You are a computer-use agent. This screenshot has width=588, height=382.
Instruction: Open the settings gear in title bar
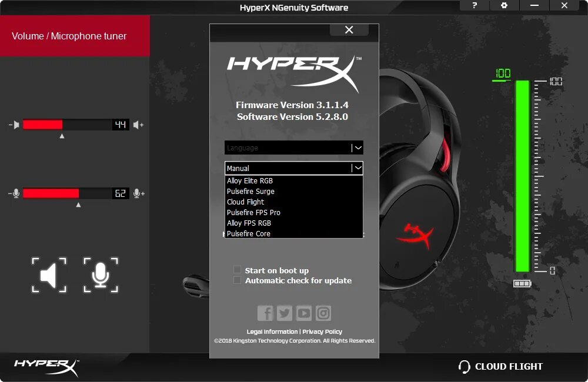point(505,5)
